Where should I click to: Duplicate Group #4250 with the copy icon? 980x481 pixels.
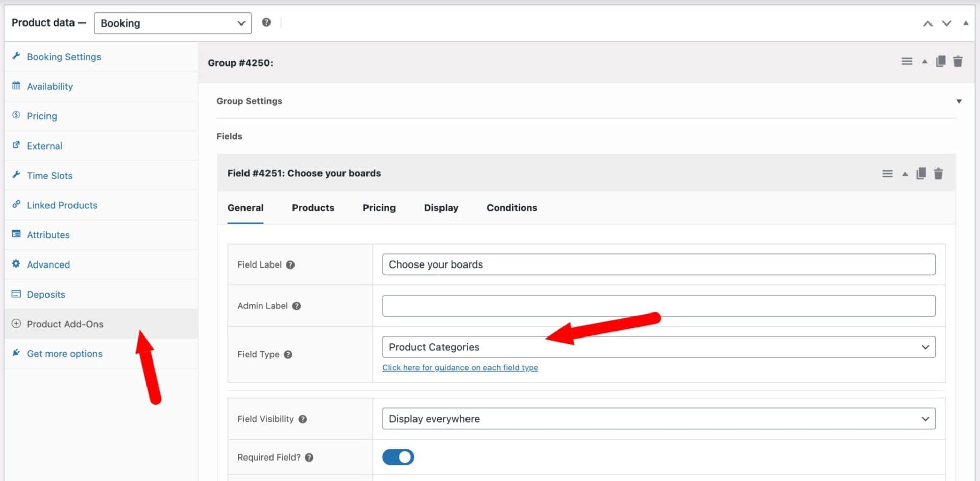coord(941,62)
